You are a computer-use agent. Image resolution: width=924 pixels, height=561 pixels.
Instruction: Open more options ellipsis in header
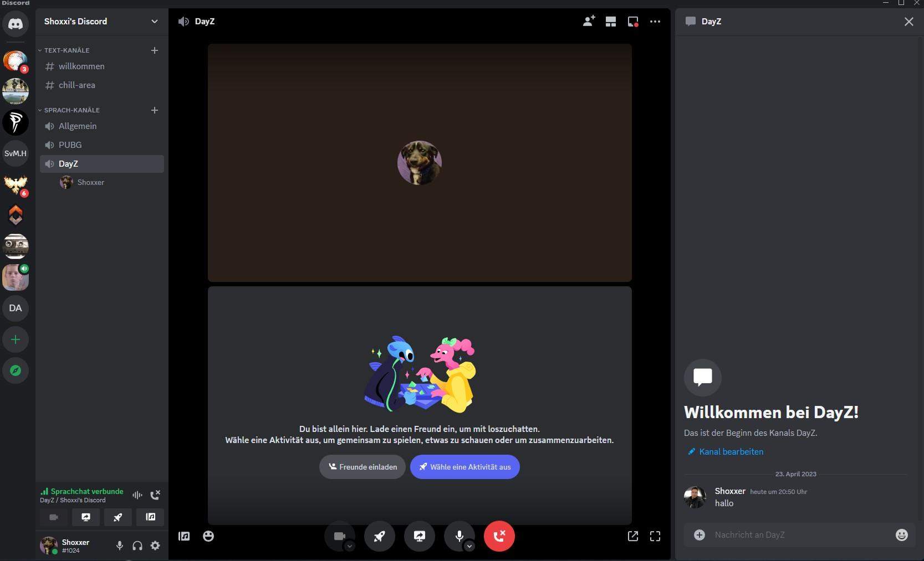click(655, 22)
